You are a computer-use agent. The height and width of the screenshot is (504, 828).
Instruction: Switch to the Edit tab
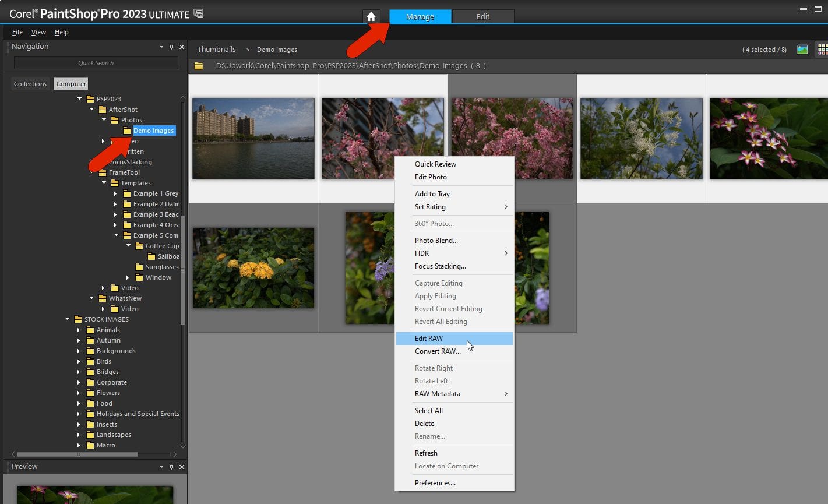482,16
